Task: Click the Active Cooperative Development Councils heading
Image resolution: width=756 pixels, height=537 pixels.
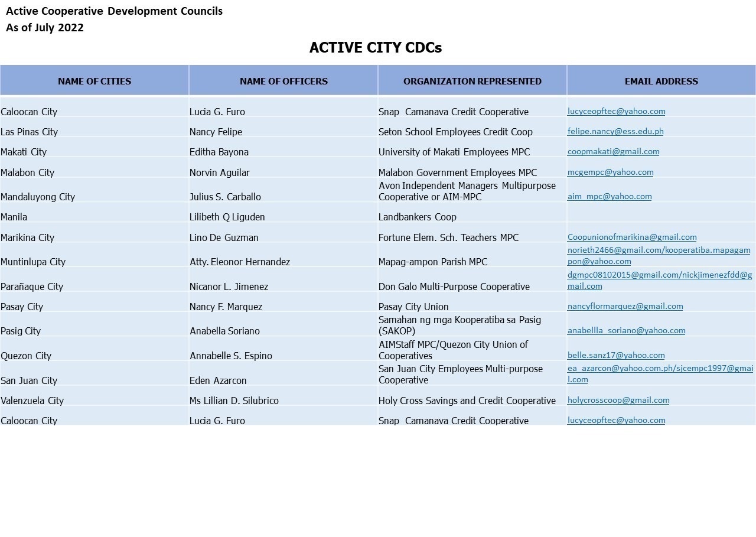Action: 115,11
